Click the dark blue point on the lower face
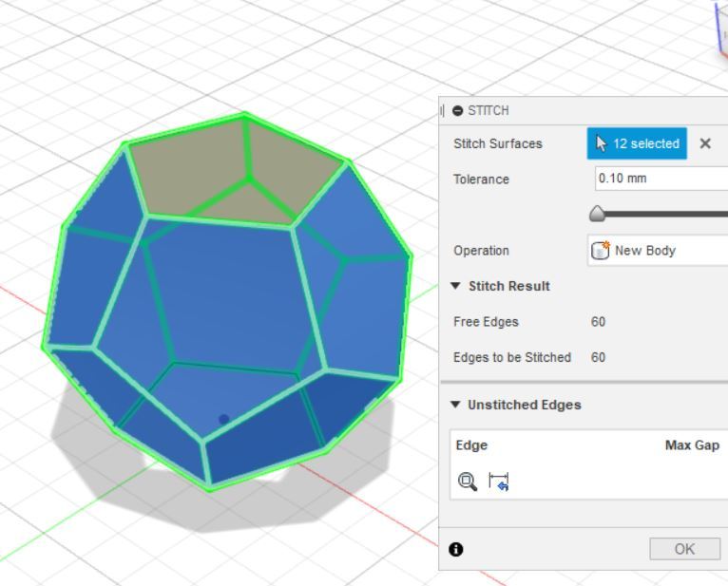 click(223, 419)
